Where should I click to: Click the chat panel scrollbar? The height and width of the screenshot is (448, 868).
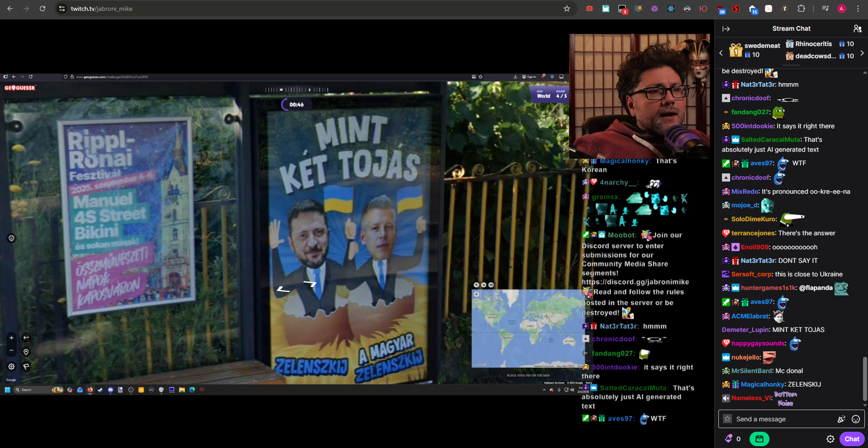[x=864, y=378]
